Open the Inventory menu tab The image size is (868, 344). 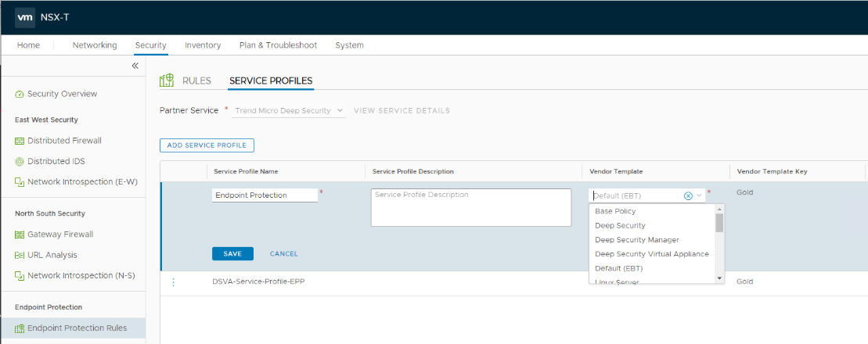(203, 45)
